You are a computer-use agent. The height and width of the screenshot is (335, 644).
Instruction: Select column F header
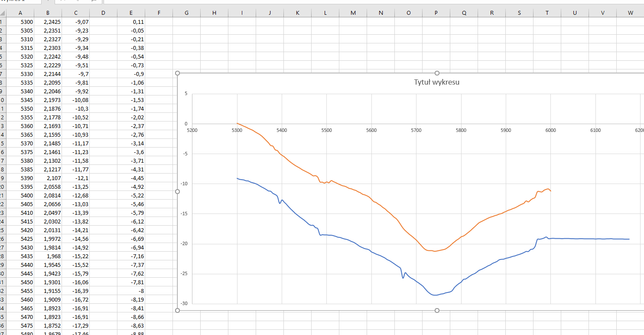tap(159, 13)
